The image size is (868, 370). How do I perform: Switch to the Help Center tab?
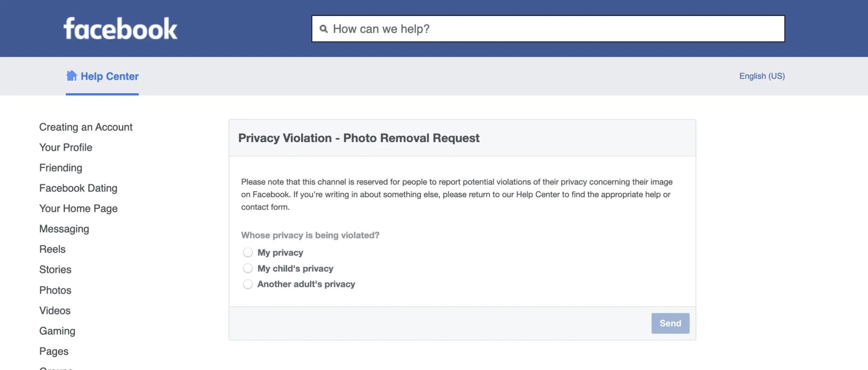(x=109, y=76)
